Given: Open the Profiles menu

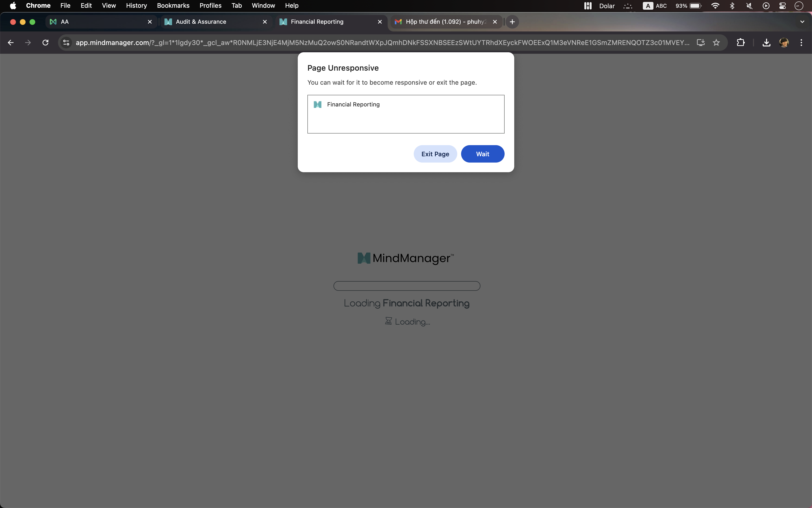Looking at the screenshot, I should tap(210, 6).
